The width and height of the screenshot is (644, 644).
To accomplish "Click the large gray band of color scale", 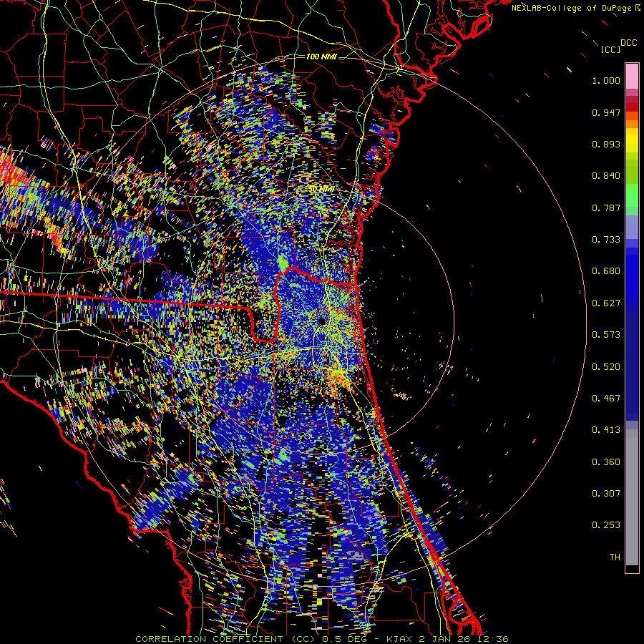I will click(x=632, y=497).
